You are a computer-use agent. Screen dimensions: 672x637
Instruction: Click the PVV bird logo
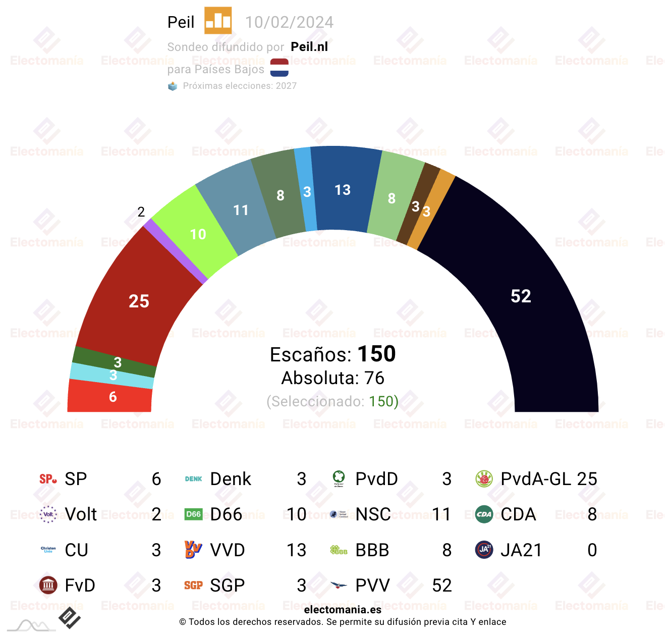tap(339, 585)
